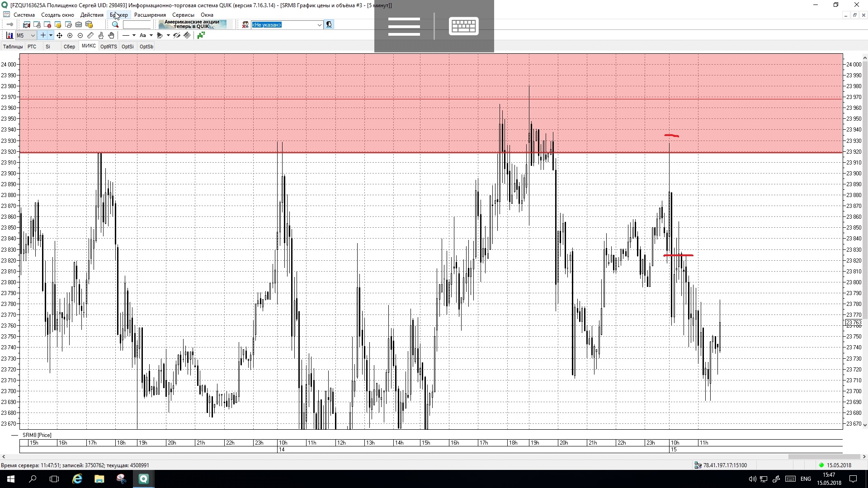Screen dimensions: 868x488
Task: Open the 'Не указан' client combo box
Action: click(x=287, y=25)
